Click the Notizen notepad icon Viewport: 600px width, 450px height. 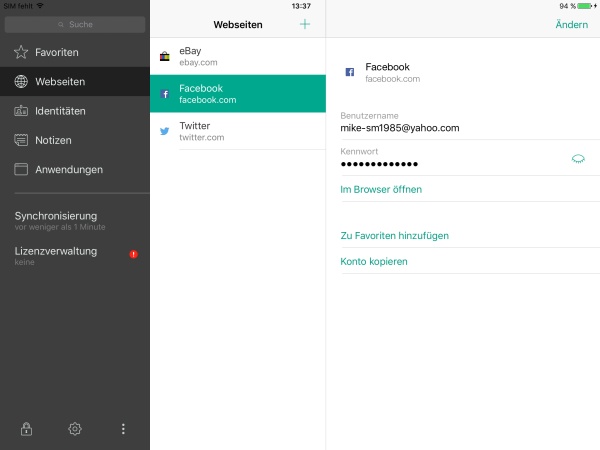(21, 140)
